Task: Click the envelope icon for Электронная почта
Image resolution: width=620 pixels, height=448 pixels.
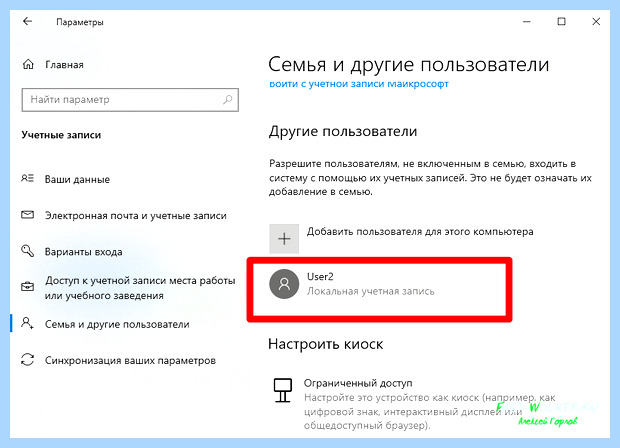Action: pyautogui.click(x=27, y=215)
